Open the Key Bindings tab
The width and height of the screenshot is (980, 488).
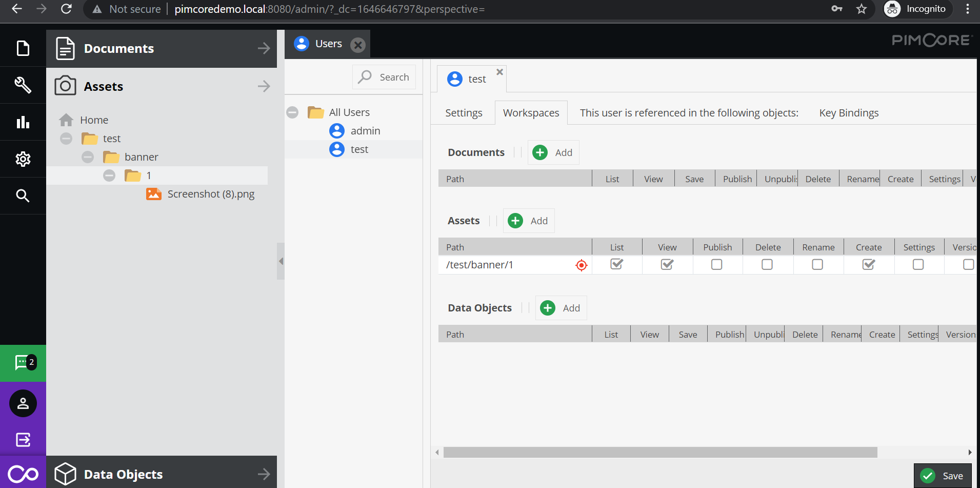point(849,112)
